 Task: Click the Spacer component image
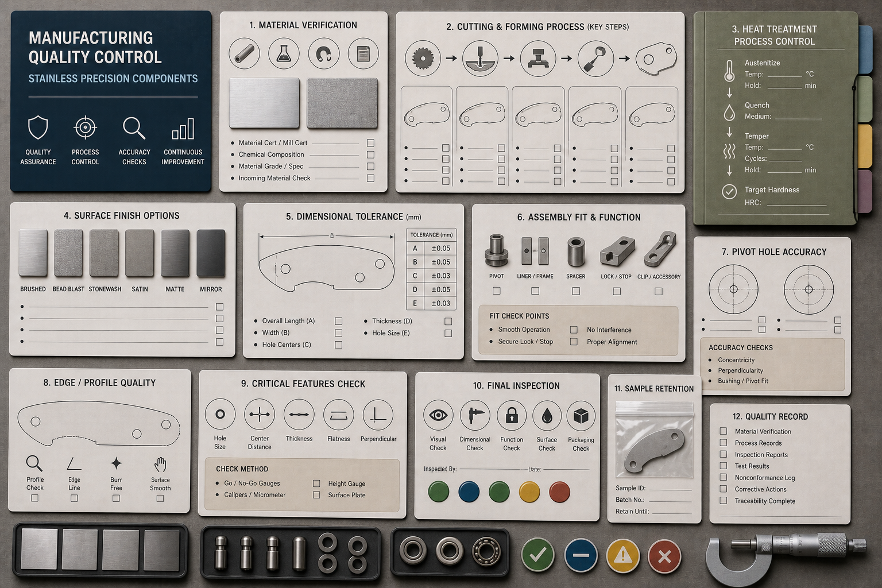(x=575, y=252)
